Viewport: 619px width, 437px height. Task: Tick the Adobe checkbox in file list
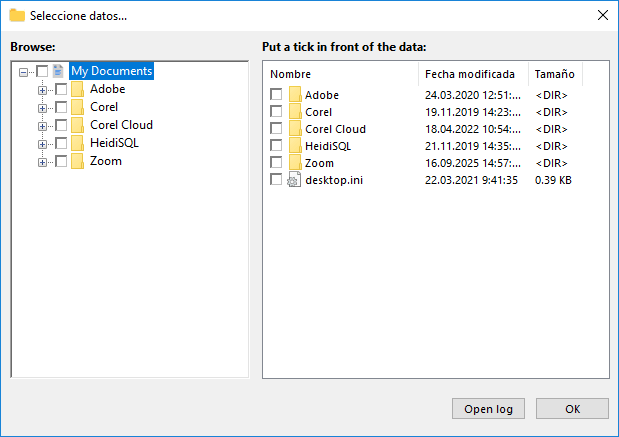point(276,95)
